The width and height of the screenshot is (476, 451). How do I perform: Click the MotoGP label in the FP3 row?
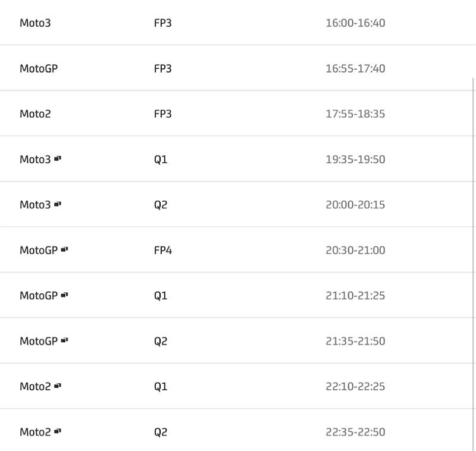coord(39,68)
